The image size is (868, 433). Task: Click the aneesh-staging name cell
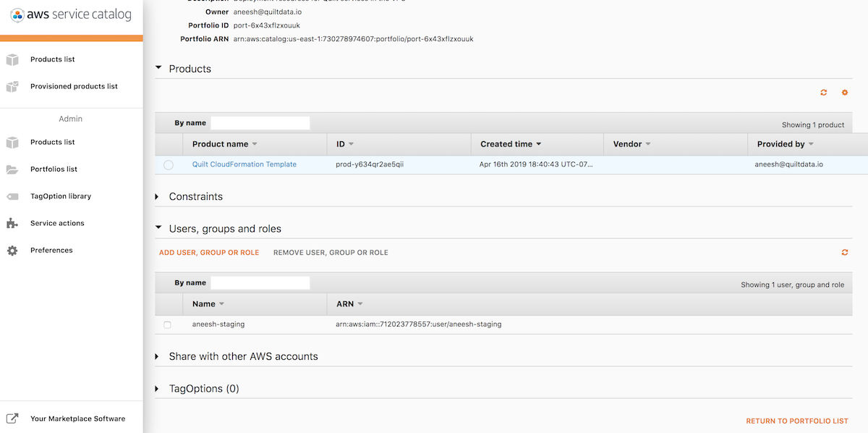pyautogui.click(x=218, y=324)
